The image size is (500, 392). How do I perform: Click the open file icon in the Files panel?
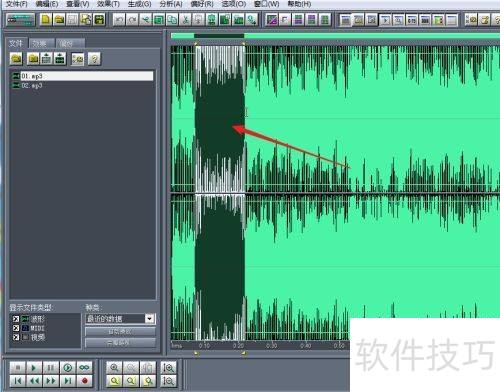pos(16,59)
